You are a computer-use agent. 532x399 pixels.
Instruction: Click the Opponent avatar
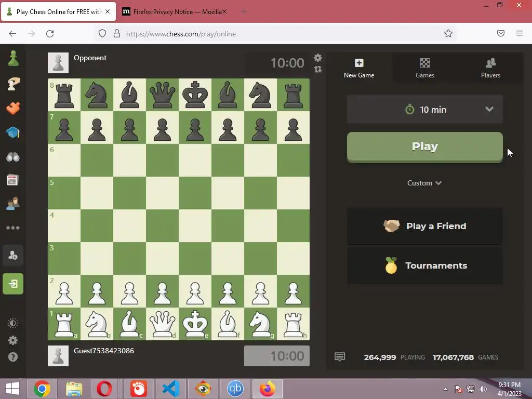point(58,63)
